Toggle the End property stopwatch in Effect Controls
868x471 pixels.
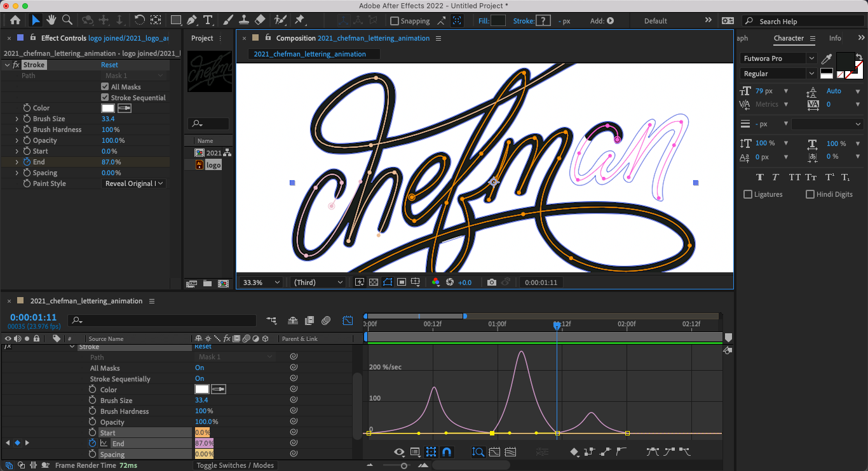pos(27,162)
